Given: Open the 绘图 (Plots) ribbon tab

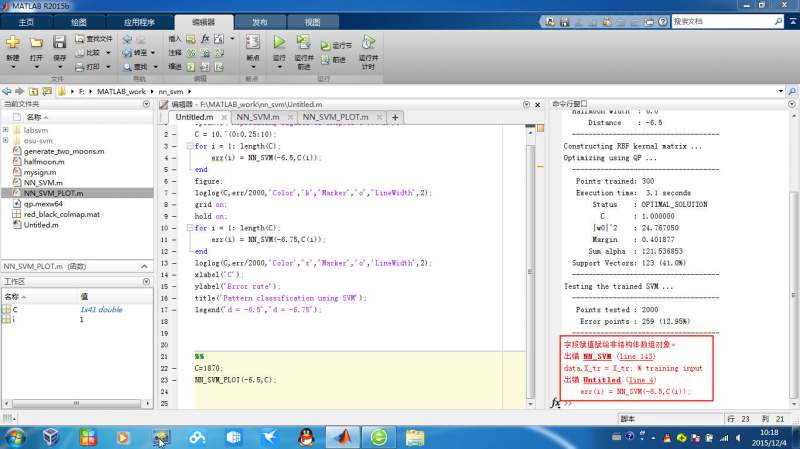Looking at the screenshot, I should tap(79, 21).
